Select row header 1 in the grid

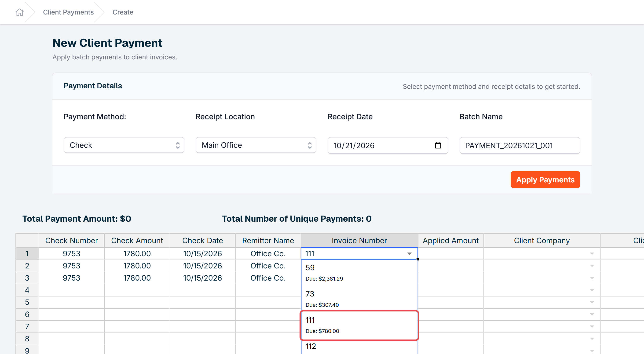click(27, 253)
